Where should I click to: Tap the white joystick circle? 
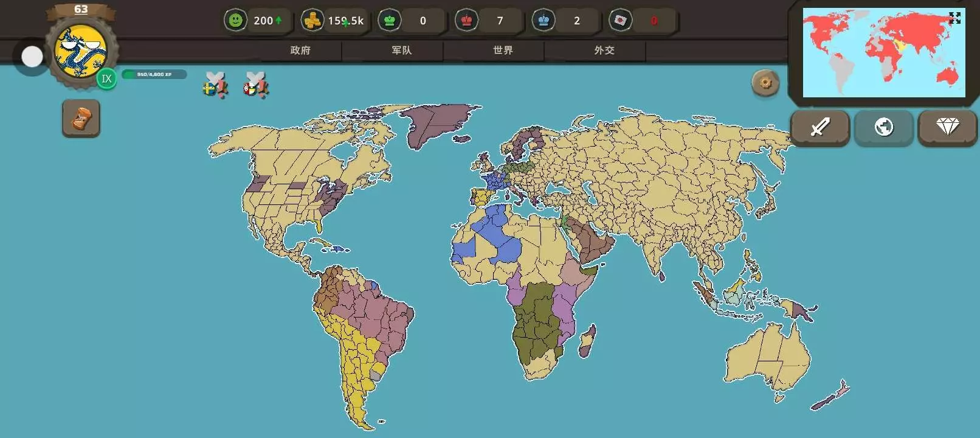tap(32, 57)
